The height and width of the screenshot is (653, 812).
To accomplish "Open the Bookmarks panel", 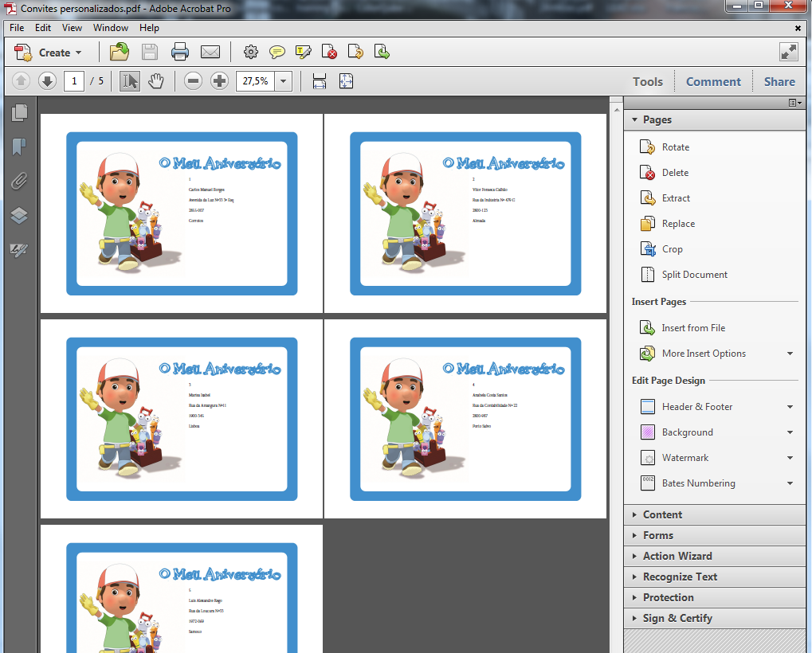I will tap(18, 147).
